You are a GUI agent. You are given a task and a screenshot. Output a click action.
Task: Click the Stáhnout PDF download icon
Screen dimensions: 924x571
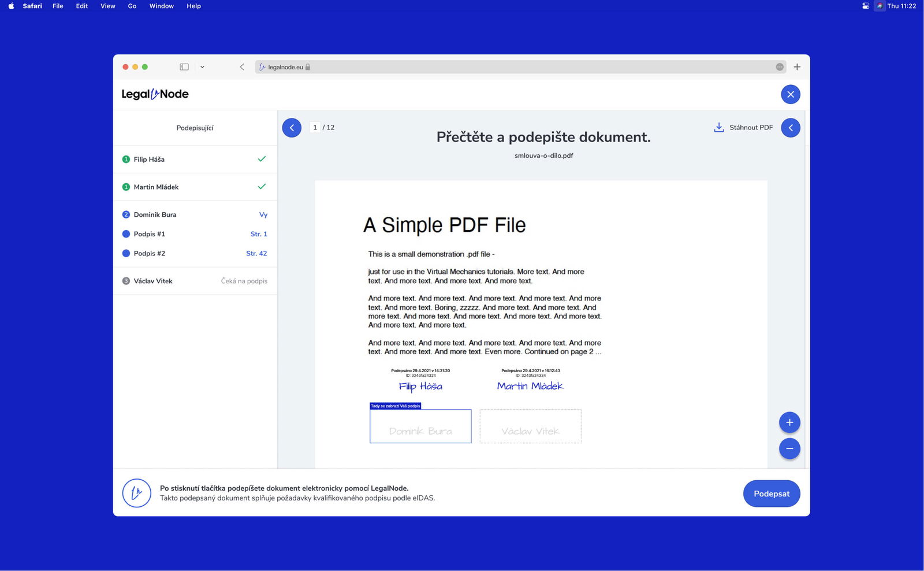(x=719, y=127)
